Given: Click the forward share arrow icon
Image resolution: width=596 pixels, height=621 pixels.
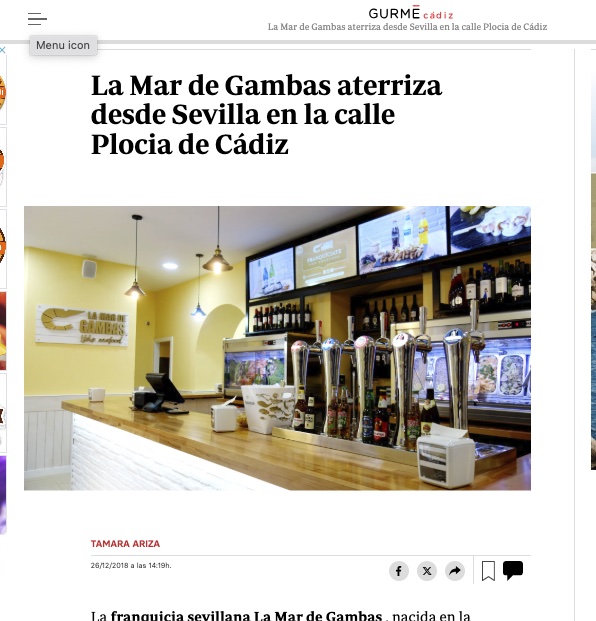Looking at the screenshot, I should (x=455, y=571).
